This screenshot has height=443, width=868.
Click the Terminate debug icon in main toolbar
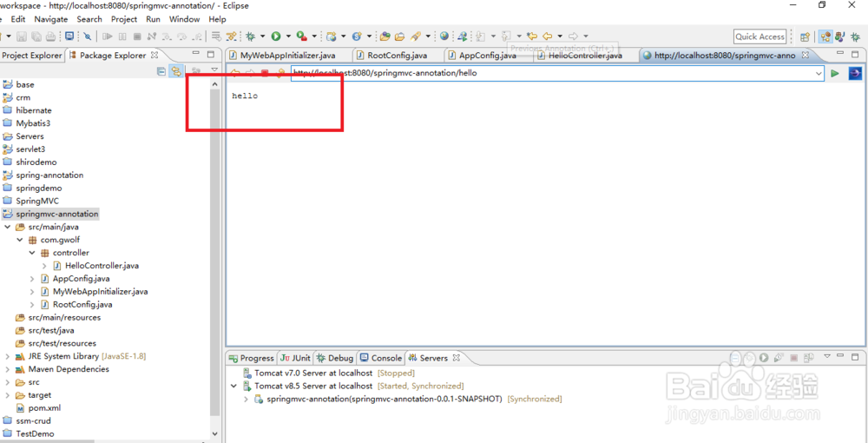137,36
